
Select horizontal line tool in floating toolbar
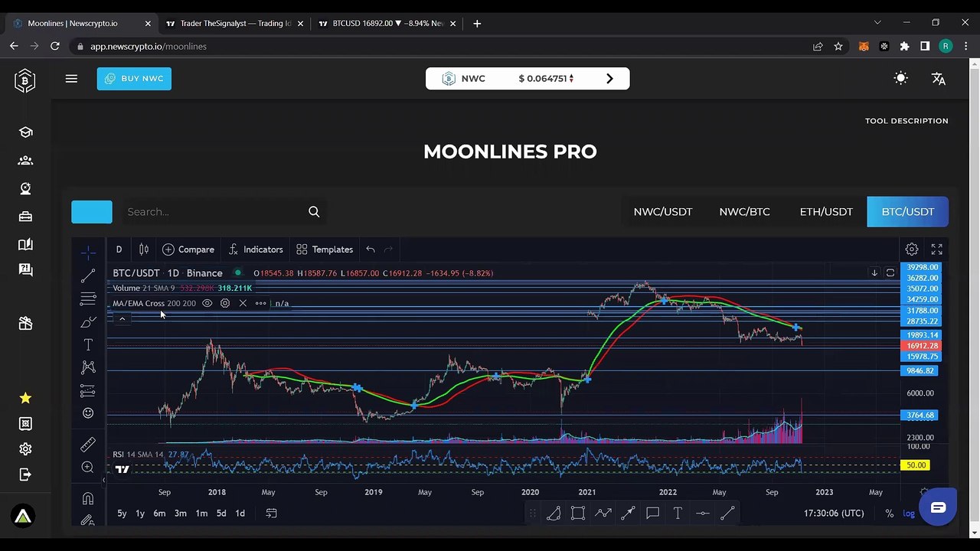pos(703,514)
